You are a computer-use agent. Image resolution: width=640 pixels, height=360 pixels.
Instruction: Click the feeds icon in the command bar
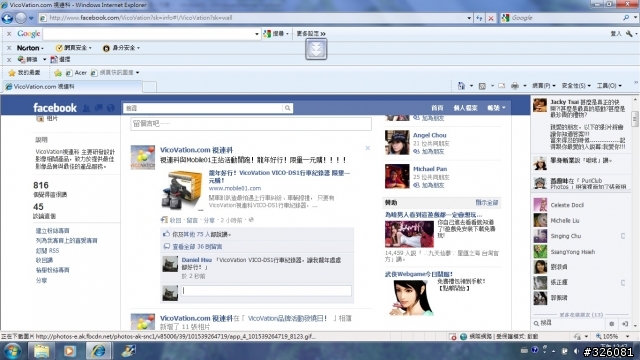pyautogui.click(x=482, y=86)
